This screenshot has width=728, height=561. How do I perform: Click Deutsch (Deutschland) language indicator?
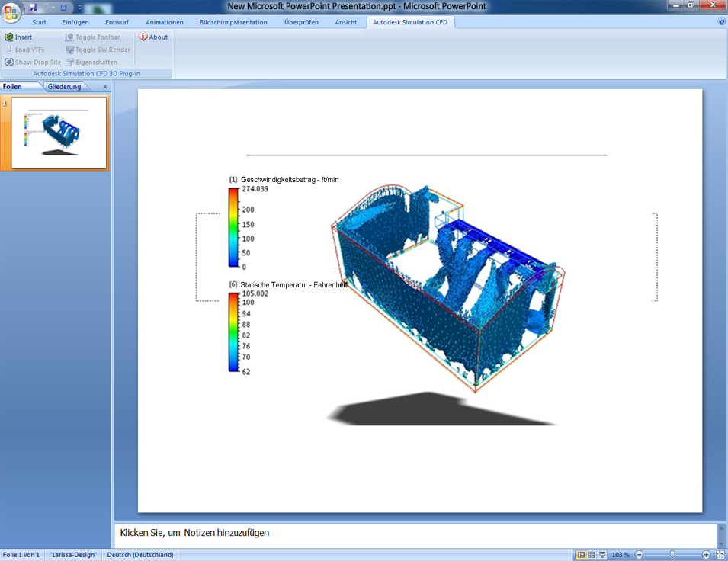pos(140,555)
